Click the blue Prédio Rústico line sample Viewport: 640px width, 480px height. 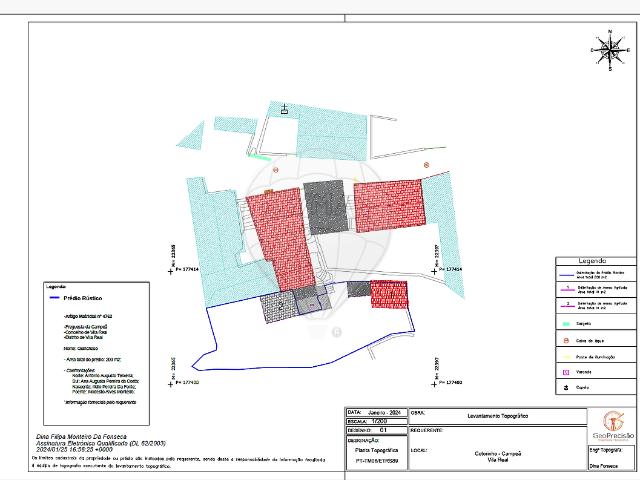click(55, 298)
